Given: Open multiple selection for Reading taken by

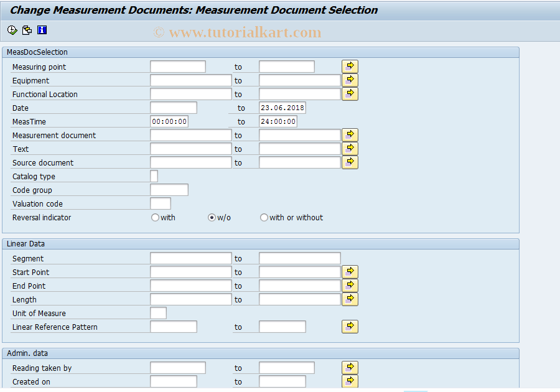Looking at the screenshot, I should (350, 367).
